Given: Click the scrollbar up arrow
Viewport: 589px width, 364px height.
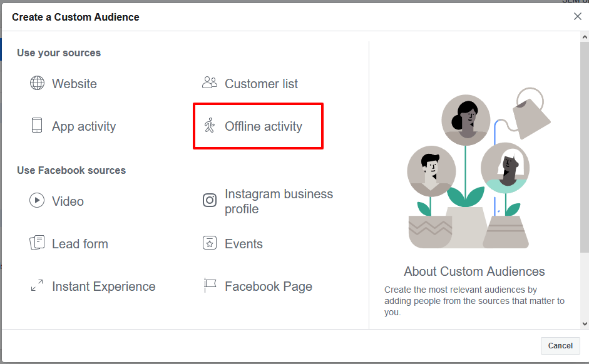Looking at the screenshot, I should 585,37.
